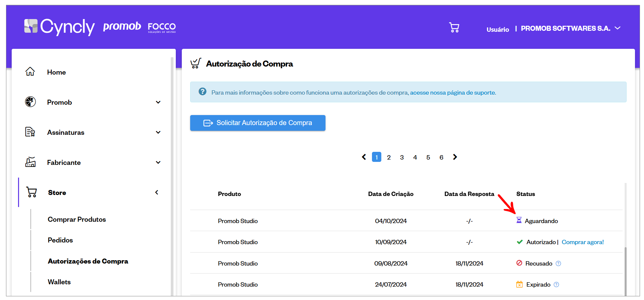Viewport: 644px width, 300px height.
Task: Click the Home house icon
Action: (30, 72)
